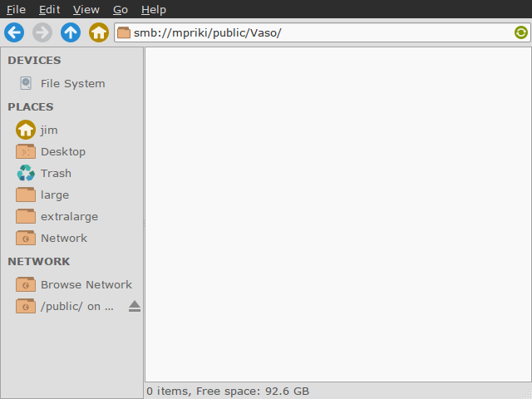Open the View menu
This screenshot has height=399, width=532.
pos(86,9)
